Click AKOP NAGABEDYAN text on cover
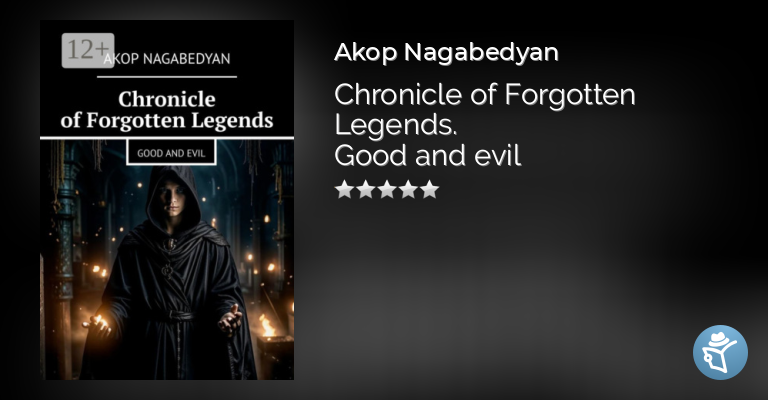 coord(167,59)
